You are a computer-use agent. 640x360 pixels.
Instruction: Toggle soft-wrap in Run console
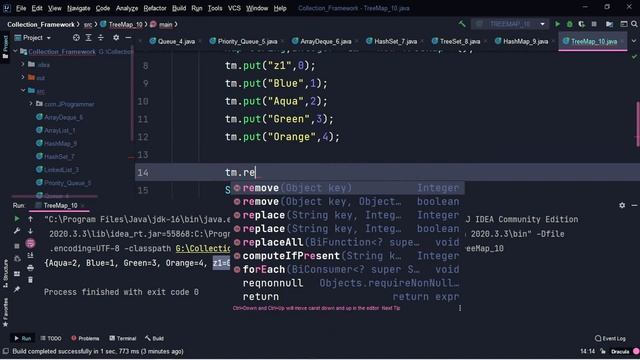click(30, 244)
